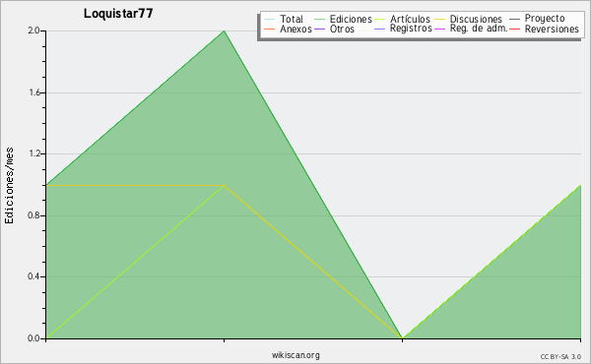Click the orange Anexos legend line

click(x=270, y=29)
